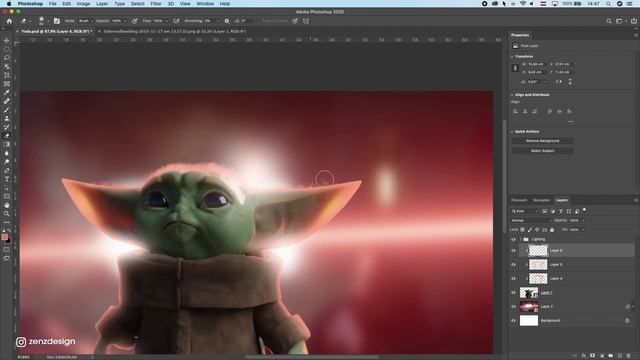
Task: Select the Clone Stamp tool
Action: (7, 118)
